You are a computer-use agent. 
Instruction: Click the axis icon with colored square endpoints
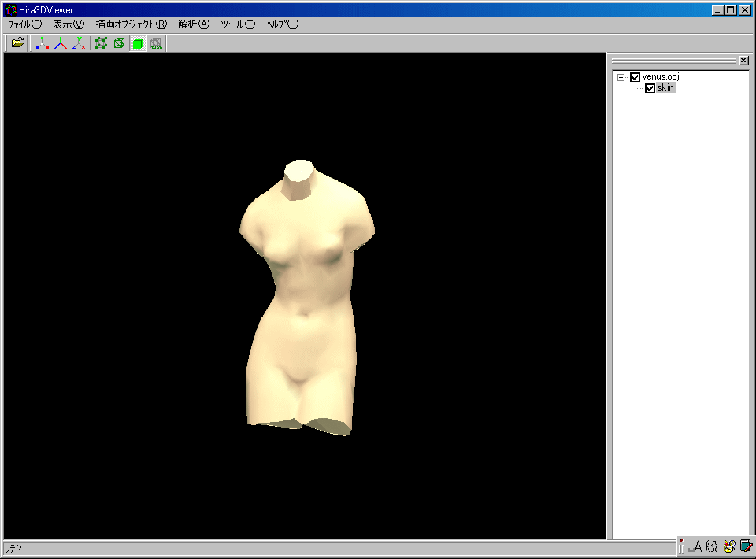point(43,43)
